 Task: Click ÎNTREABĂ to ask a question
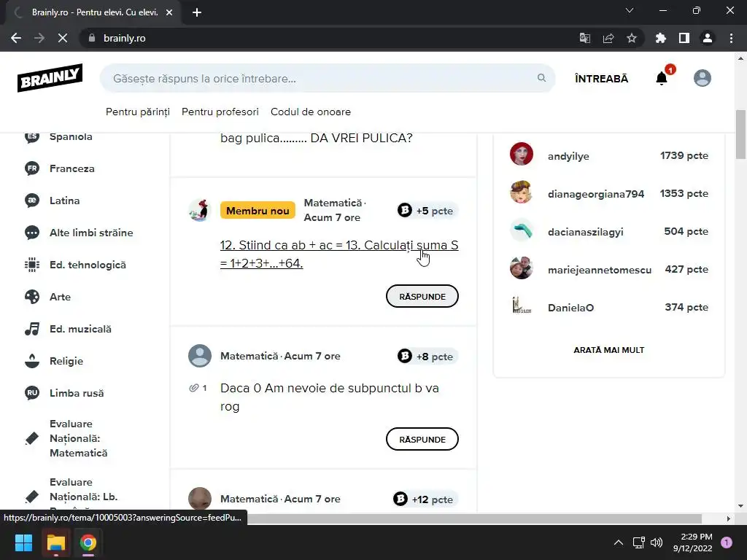tap(601, 79)
